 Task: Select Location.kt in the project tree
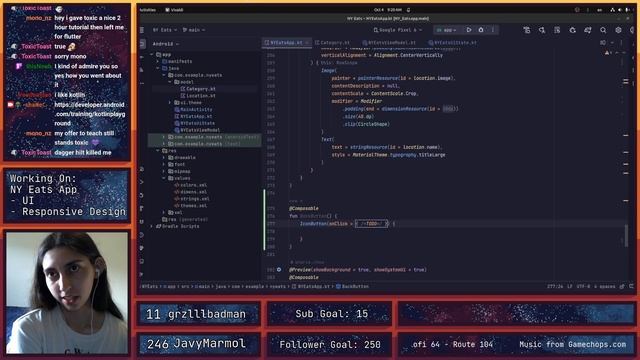(x=198, y=96)
